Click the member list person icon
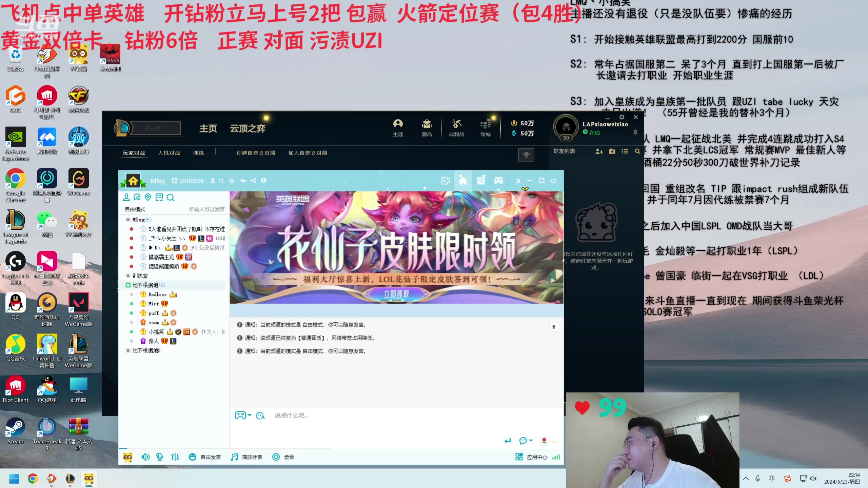The width and height of the screenshot is (868, 488). pyautogui.click(x=126, y=197)
